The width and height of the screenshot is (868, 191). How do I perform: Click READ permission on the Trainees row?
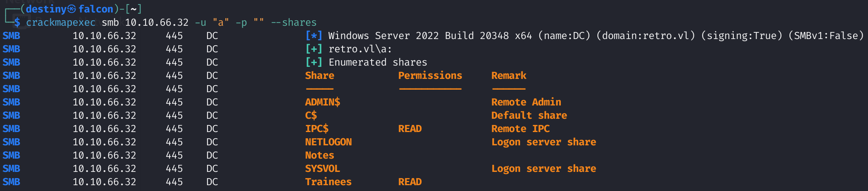click(x=410, y=182)
